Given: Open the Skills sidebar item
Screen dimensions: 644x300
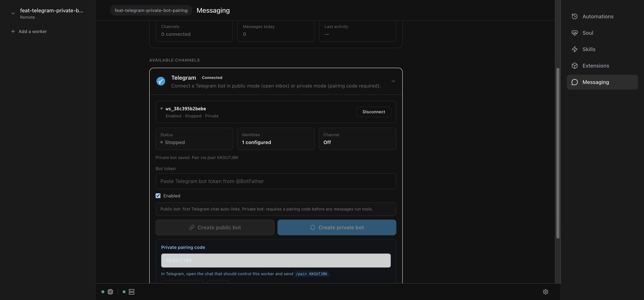Looking at the screenshot, I should [x=588, y=49].
